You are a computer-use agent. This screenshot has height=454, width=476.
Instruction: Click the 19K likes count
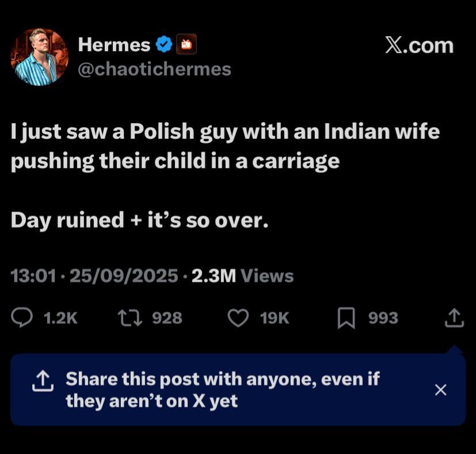[x=275, y=317]
